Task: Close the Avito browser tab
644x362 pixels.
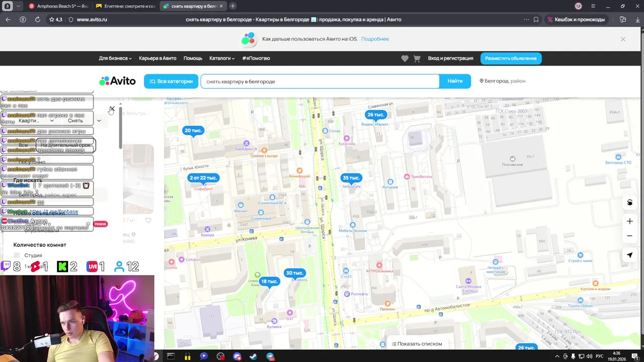Action: 221,6
